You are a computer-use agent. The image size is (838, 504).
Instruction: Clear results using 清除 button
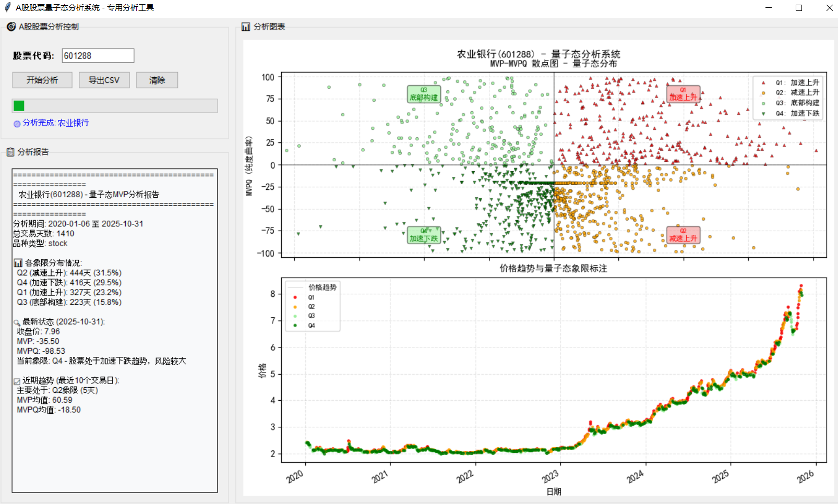pos(157,80)
